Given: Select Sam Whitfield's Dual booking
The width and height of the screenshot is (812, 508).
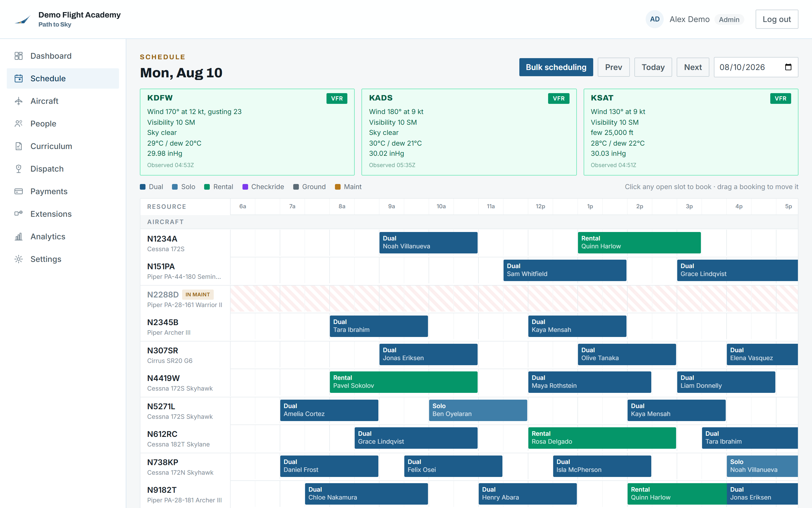Looking at the screenshot, I should pos(565,270).
